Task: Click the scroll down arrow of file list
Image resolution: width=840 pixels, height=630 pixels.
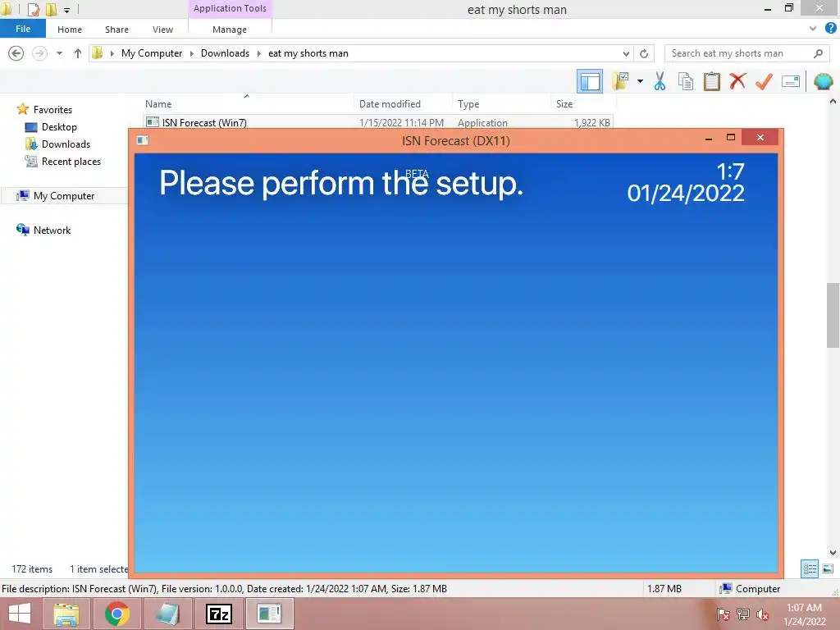Action: point(833,552)
